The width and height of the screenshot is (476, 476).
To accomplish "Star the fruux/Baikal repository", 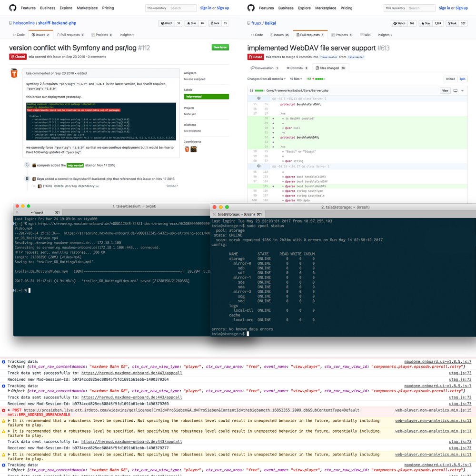I will coord(426,23).
